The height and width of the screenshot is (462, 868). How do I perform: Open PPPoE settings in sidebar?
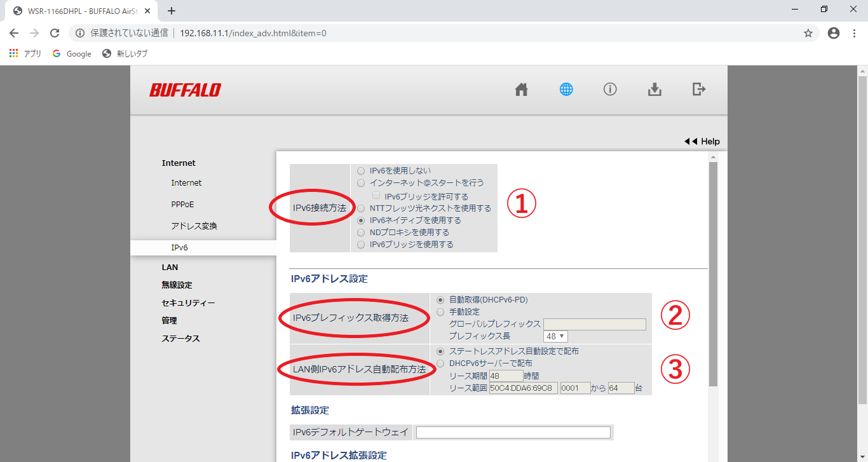coord(182,205)
